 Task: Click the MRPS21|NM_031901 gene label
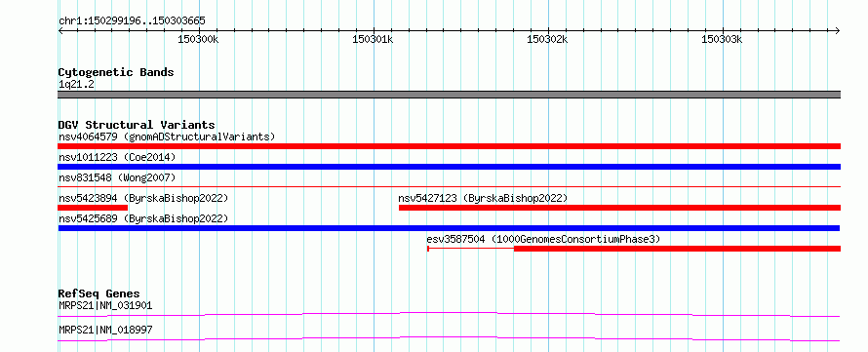coord(105,305)
